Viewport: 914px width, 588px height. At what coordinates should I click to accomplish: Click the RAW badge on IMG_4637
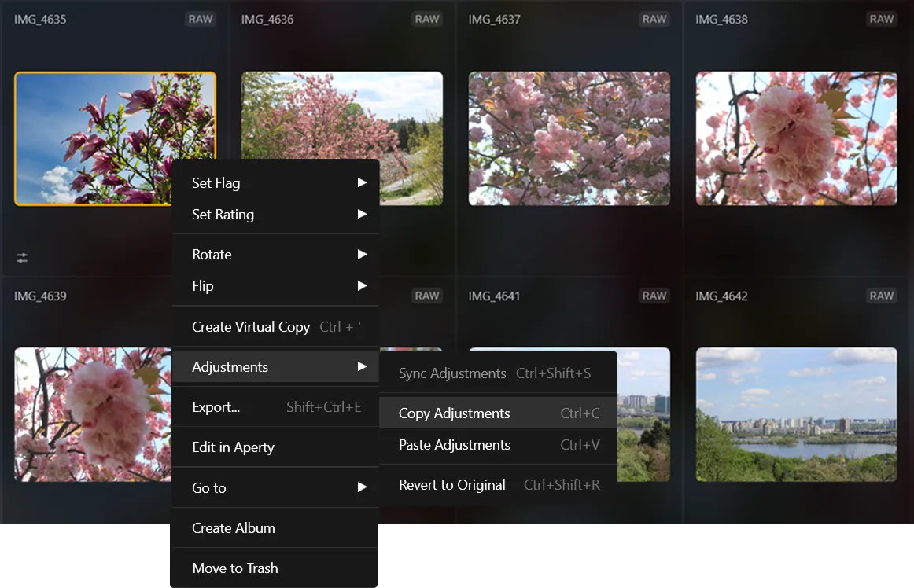(x=654, y=19)
